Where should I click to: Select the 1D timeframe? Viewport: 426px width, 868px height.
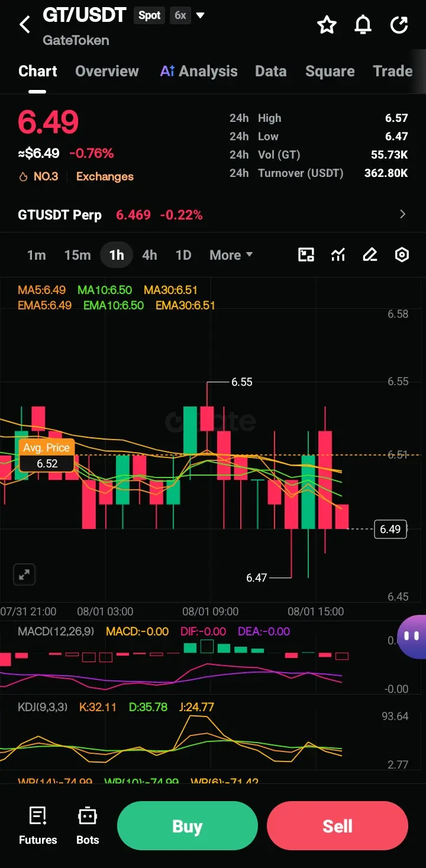pos(183,255)
